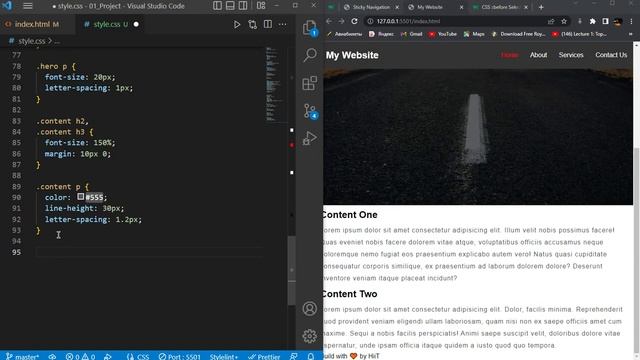The height and width of the screenshot is (360, 640).
Task: Toggle the primary sidebar layout icon
Action: [218, 6]
